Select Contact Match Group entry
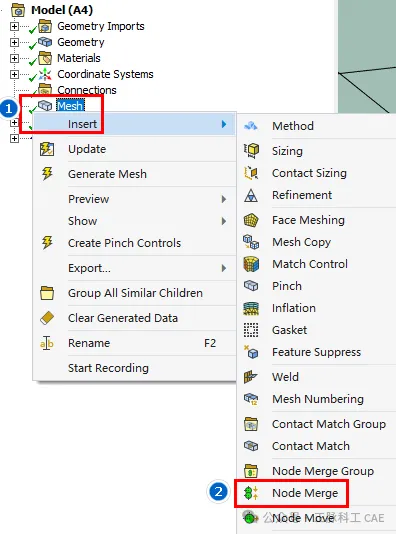Screen dimensions: 396x534 pyautogui.click(x=317, y=424)
